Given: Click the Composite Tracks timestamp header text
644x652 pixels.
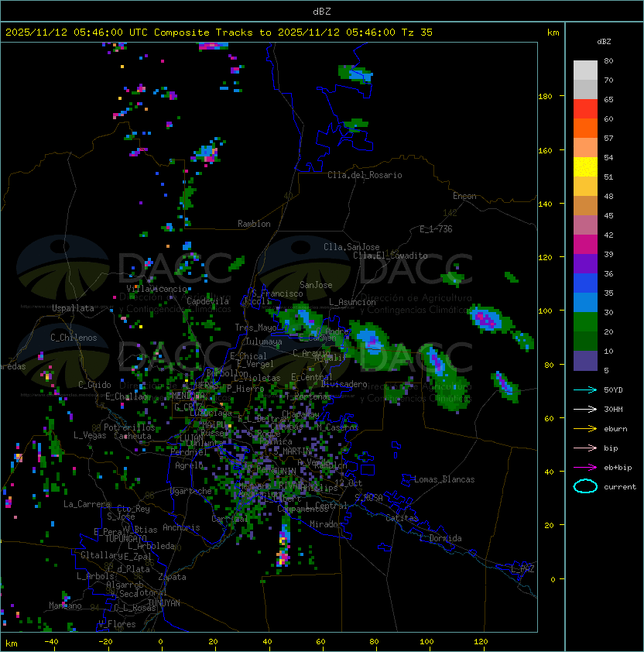Looking at the screenshot, I should (219, 33).
